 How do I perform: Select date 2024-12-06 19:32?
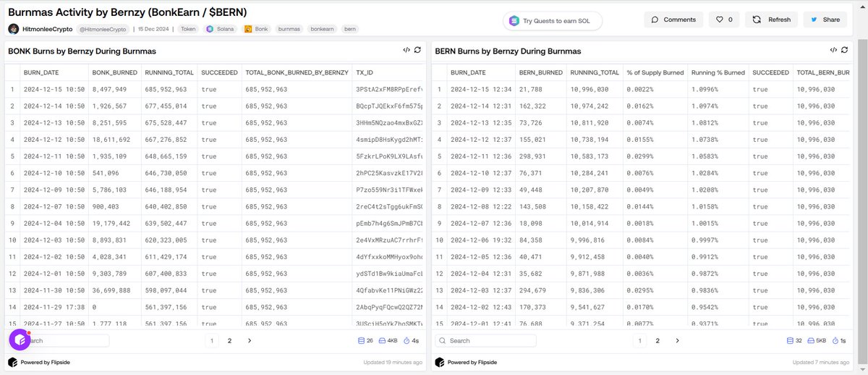coord(481,240)
